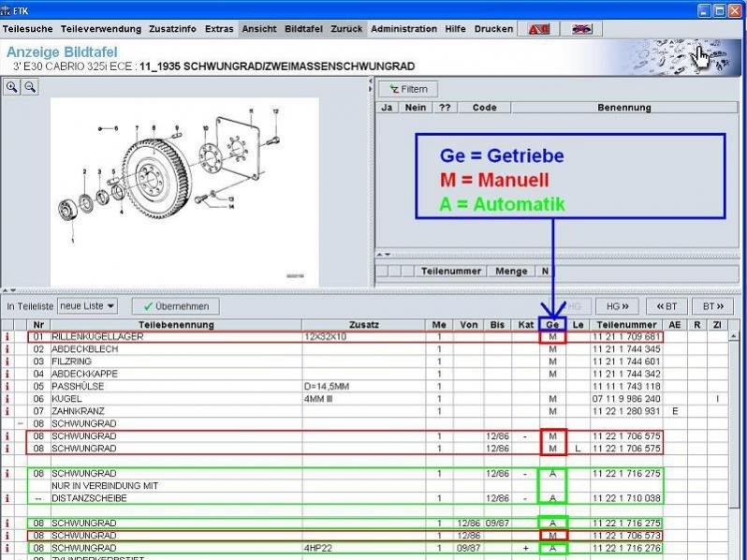Click info icon for RILLENKUGELLAGER row
The width and height of the screenshot is (747, 560).
click(x=7, y=336)
